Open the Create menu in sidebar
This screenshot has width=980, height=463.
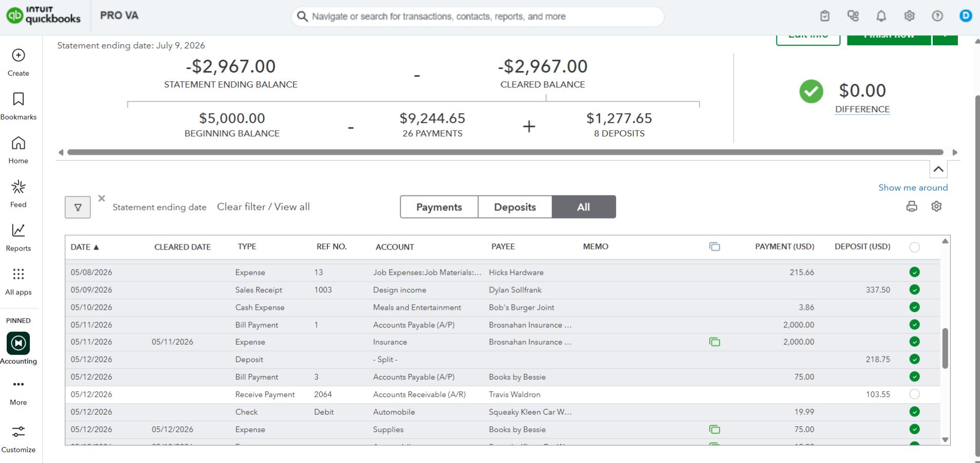click(19, 62)
